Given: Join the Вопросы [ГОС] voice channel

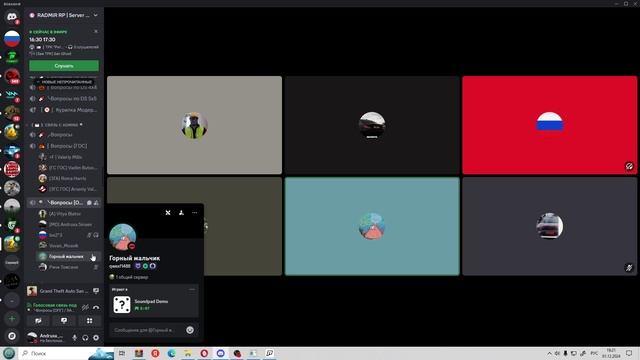Looking at the screenshot, I should point(63,146).
